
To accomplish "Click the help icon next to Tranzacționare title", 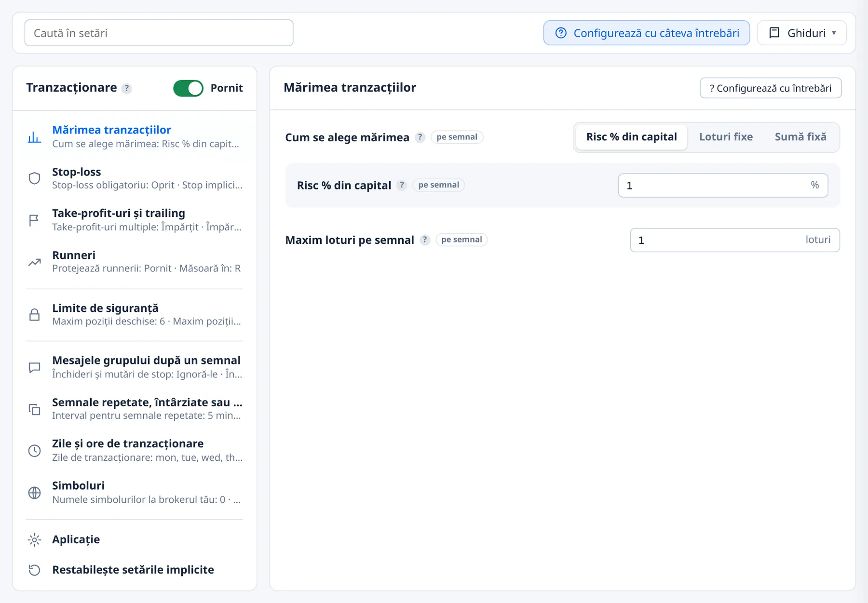I will [126, 88].
